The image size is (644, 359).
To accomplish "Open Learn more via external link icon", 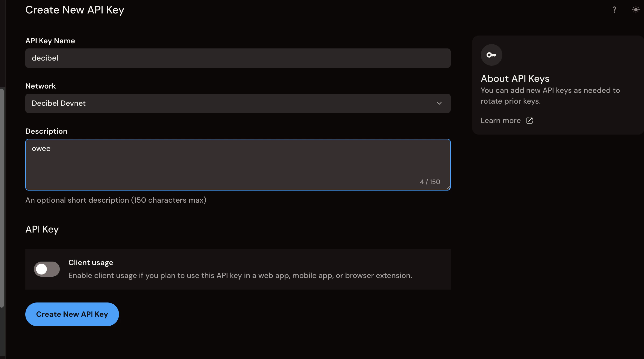I will 529,120.
